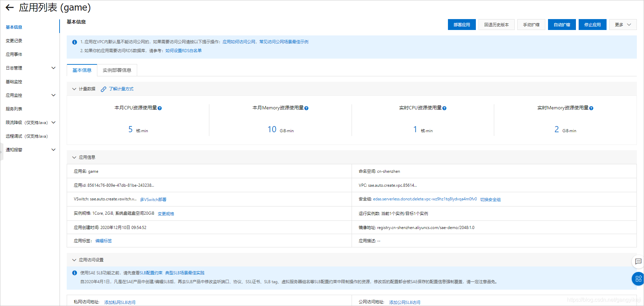Viewport: 644px width, 306px height.
Task: Open the 更多 dropdown menu
Action: point(623,25)
